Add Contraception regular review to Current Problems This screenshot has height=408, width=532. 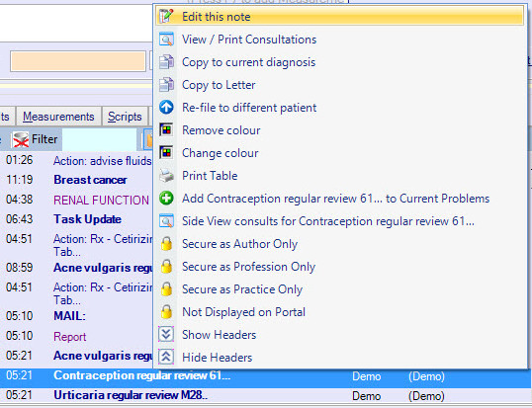tap(339, 199)
